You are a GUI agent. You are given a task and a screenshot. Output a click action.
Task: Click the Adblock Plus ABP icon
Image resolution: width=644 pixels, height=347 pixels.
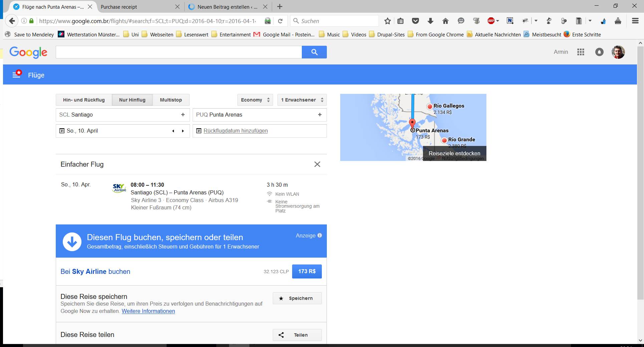tap(491, 21)
